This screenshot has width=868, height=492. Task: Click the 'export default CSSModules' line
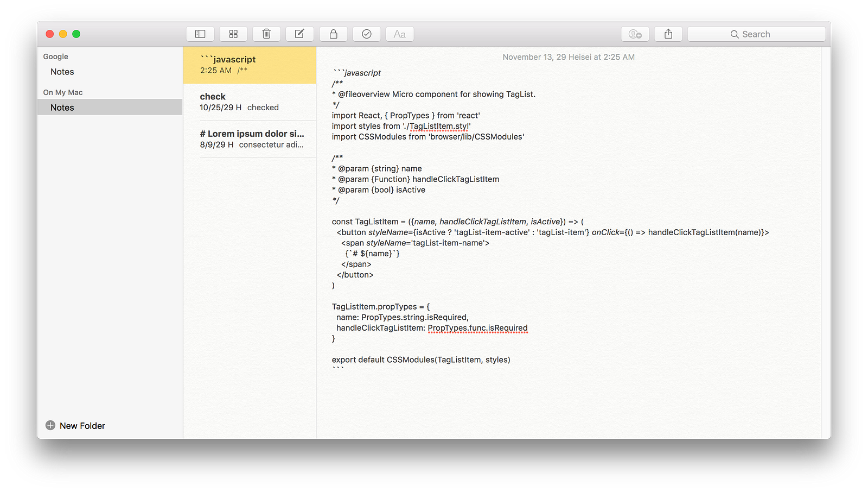421,360
